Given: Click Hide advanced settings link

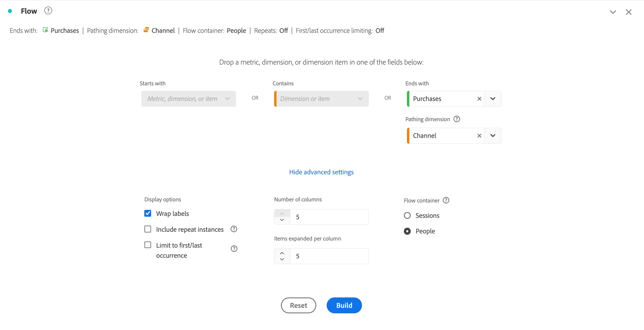Looking at the screenshot, I should [321, 172].
